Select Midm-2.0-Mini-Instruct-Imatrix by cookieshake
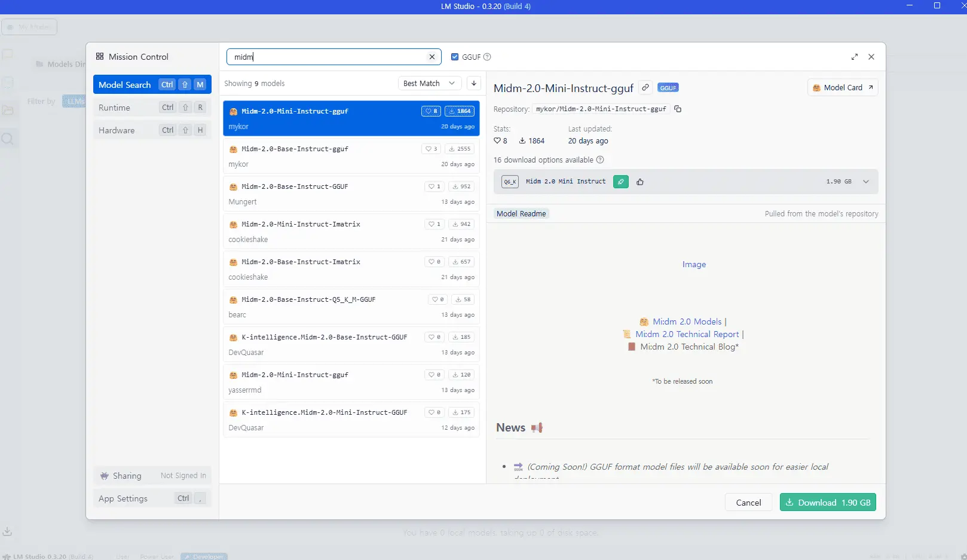 coord(351,231)
